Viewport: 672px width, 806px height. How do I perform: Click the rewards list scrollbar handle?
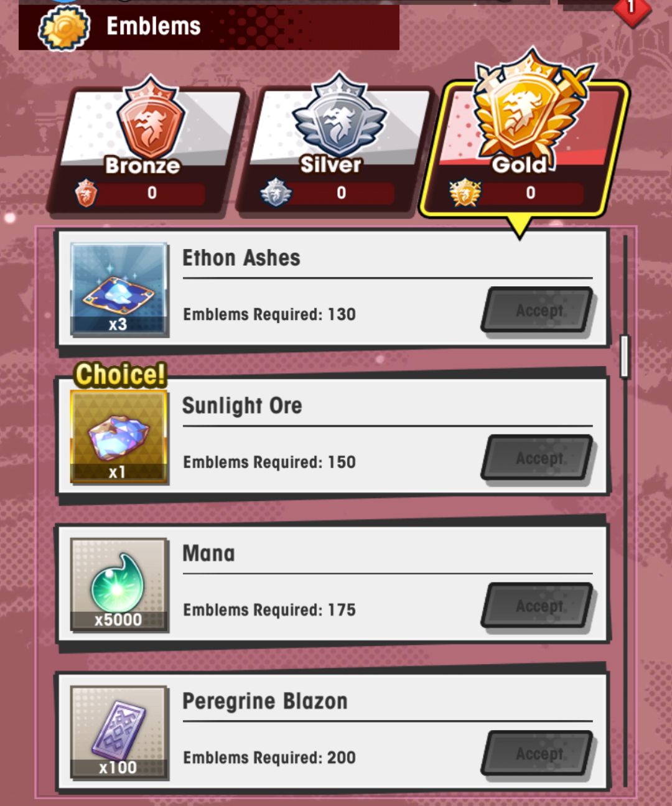click(625, 356)
